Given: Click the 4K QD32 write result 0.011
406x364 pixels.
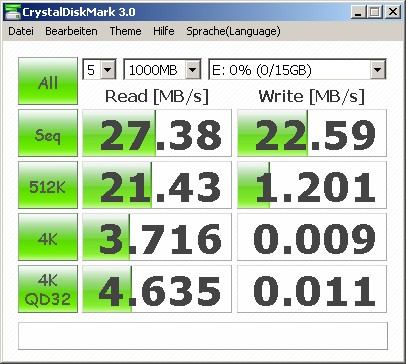Looking at the screenshot, I should (312, 289).
